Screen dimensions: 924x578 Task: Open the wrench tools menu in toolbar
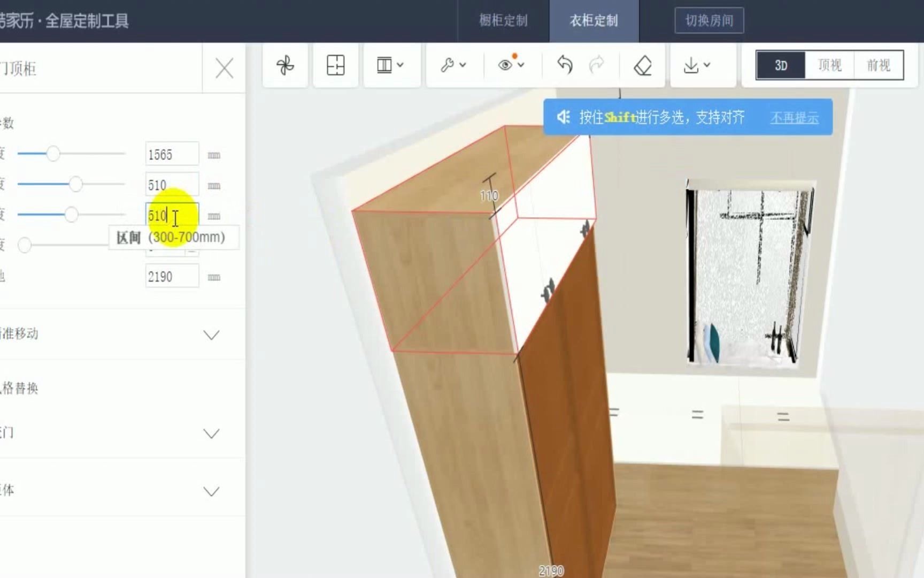coord(452,65)
